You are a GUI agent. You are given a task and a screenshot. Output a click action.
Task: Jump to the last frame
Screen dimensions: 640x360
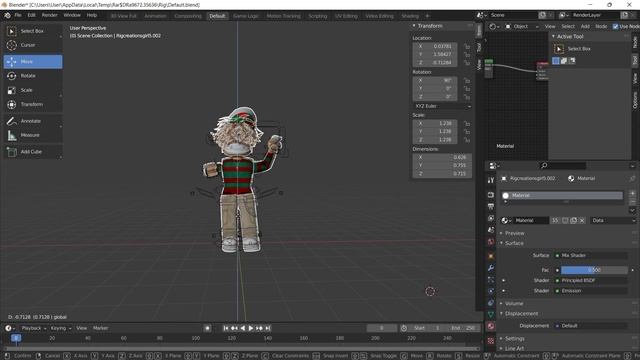pos(268,328)
